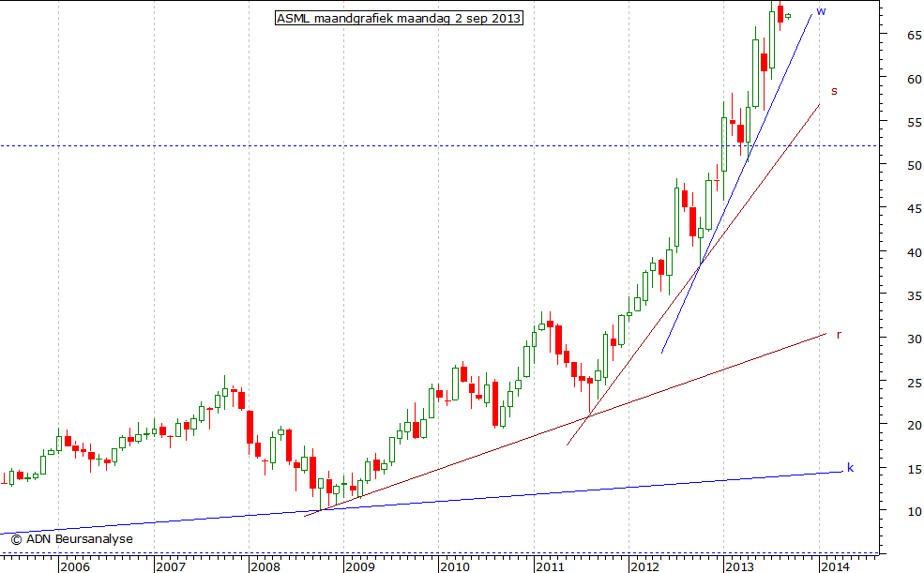
Task: Pick the 2014 year label on the time axis
Action: tap(835, 566)
